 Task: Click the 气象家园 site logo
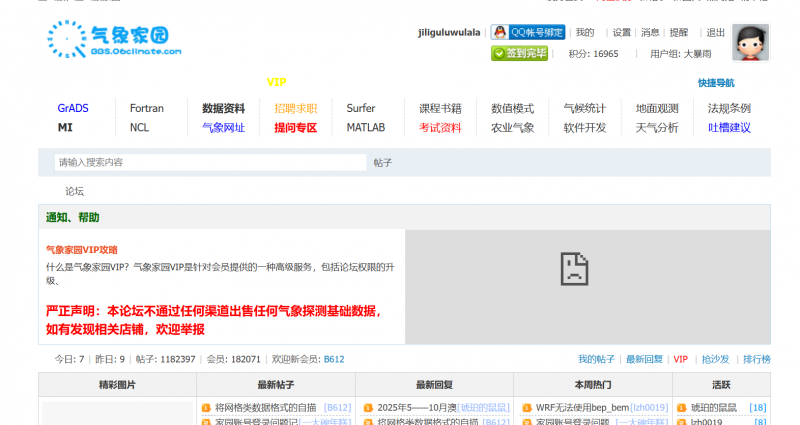click(115, 38)
